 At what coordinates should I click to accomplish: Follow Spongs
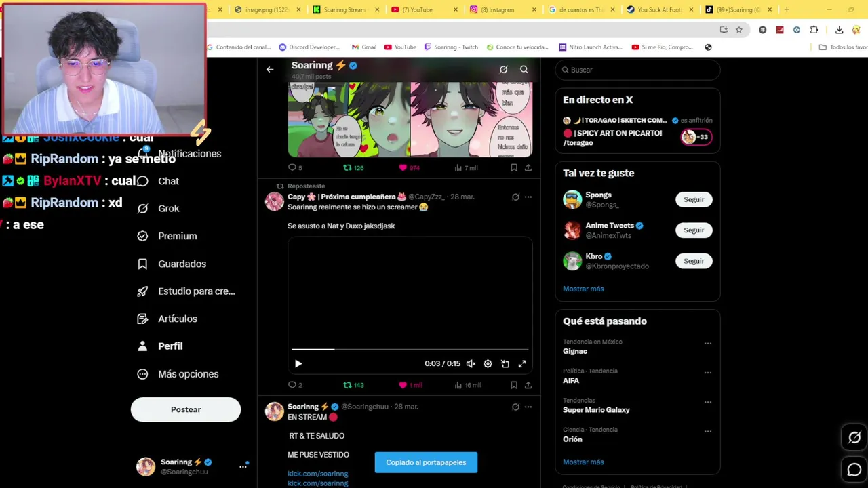coord(694,199)
